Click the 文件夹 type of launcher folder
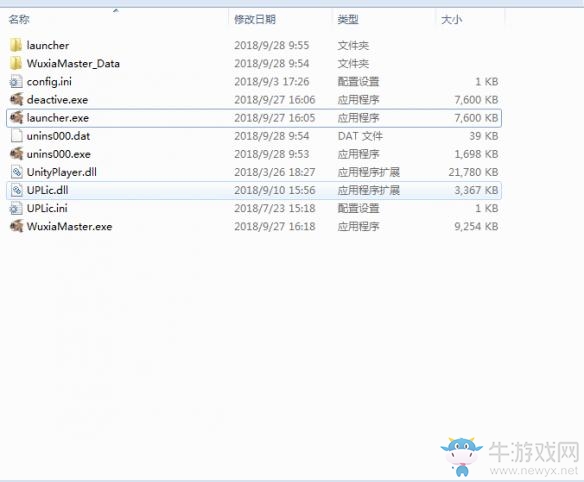This screenshot has width=584, height=482. coord(353,45)
